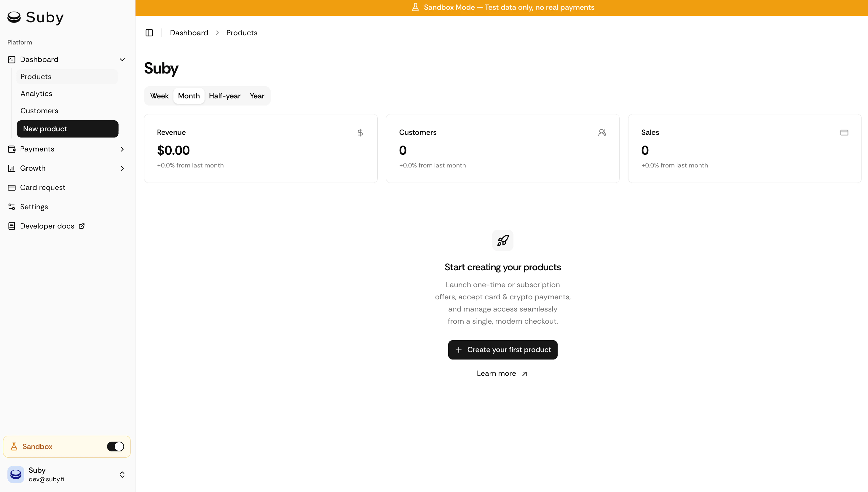Expand the Payments submenu

[x=122, y=149]
